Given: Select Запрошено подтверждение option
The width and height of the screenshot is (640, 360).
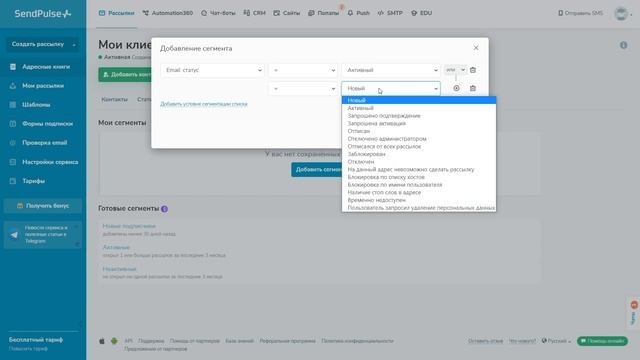Looking at the screenshot, I should coord(419,116).
